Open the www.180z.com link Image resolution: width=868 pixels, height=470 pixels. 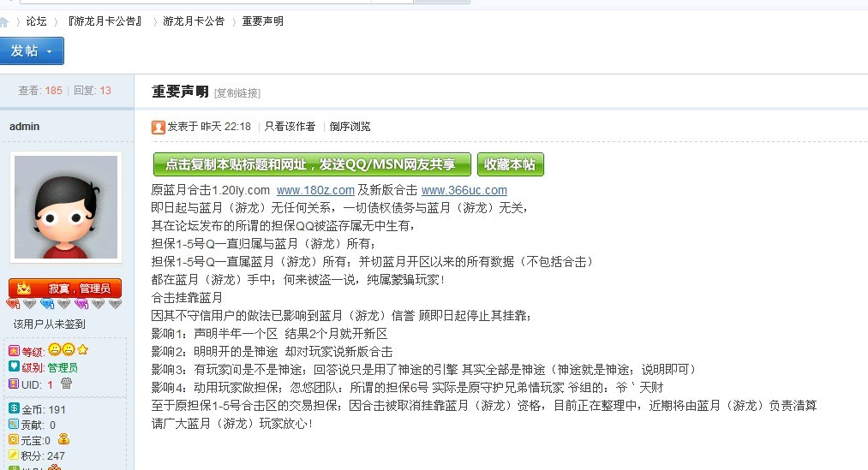coord(315,190)
